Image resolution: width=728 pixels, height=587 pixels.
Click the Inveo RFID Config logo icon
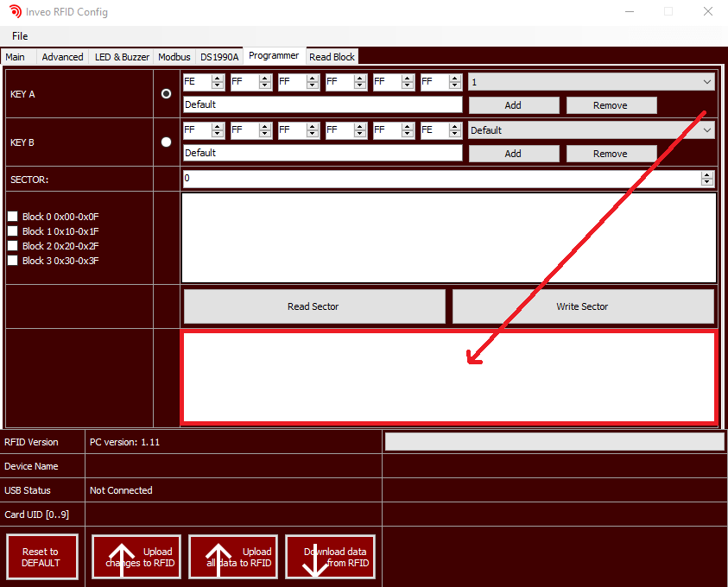tap(15, 12)
